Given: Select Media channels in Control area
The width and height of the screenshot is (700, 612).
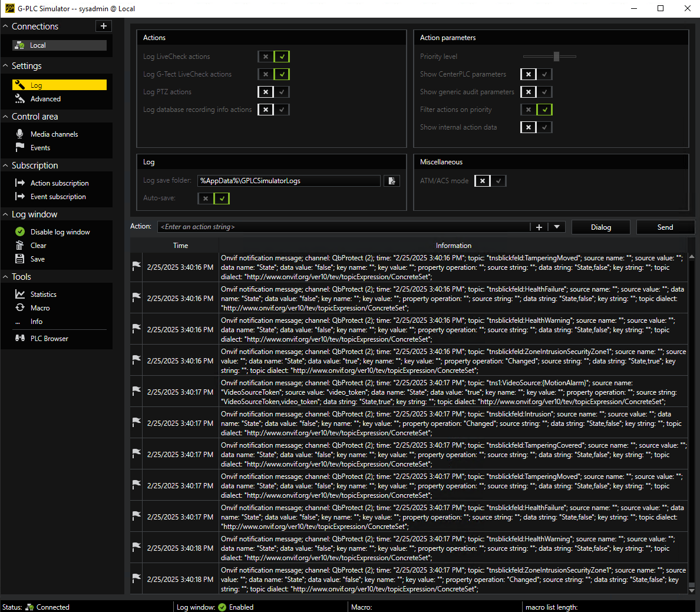Looking at the screenshot, I should click(54, 134).
